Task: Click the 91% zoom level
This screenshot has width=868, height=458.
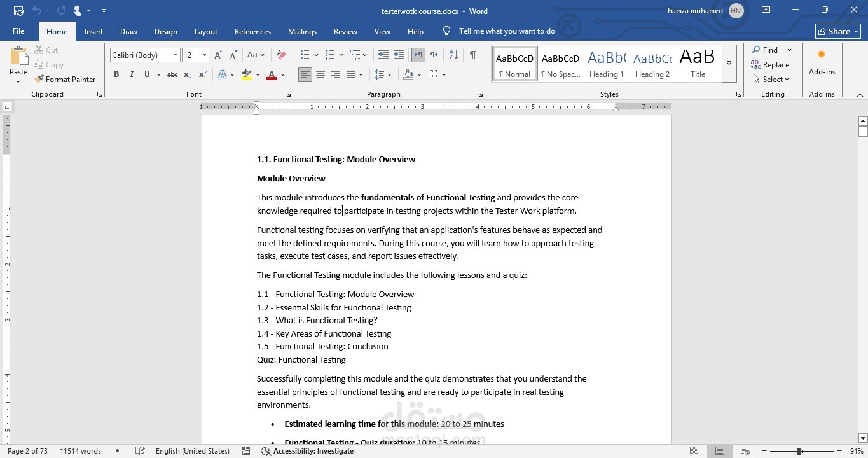Action: pos(856,451)
